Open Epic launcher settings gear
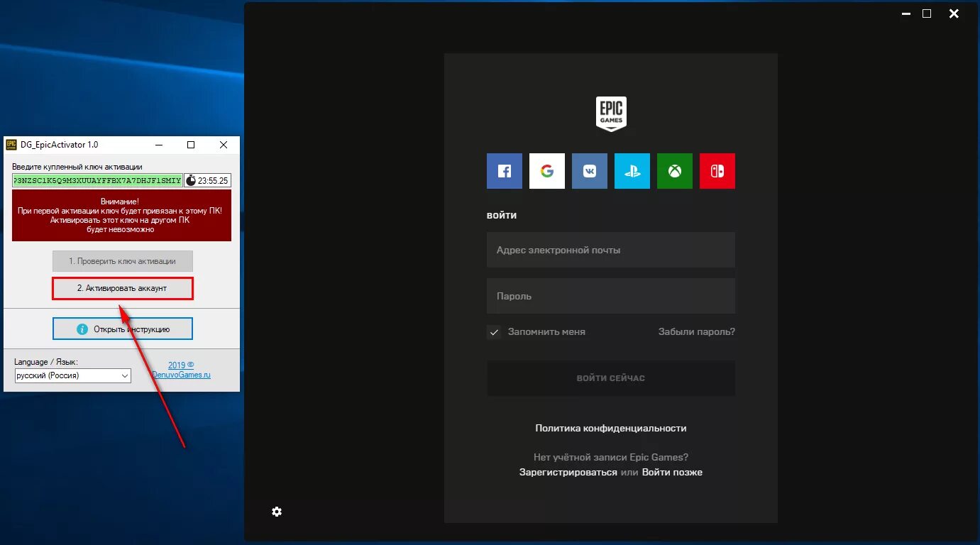980x545 pixels. [277, 512]
